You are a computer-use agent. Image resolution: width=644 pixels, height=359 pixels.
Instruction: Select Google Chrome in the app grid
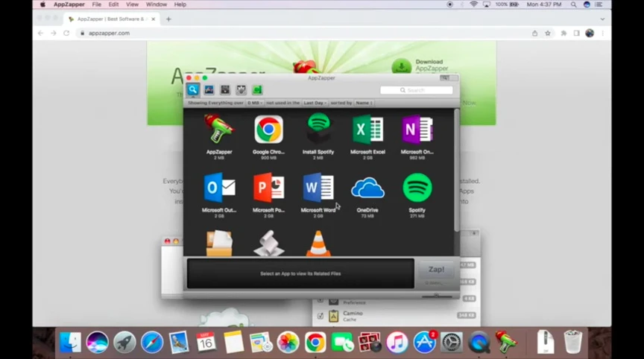[268, 137]
